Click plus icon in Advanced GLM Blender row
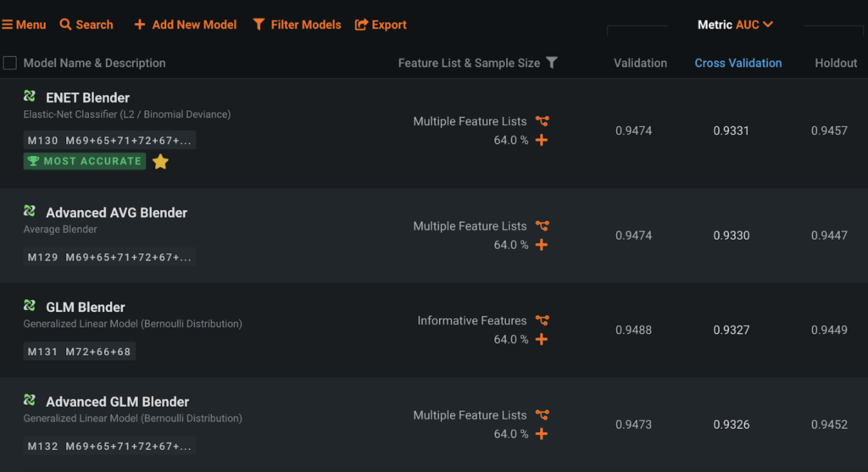Image resolution: width=868 pixels, height=472 pixels. [x=542, y=434]
